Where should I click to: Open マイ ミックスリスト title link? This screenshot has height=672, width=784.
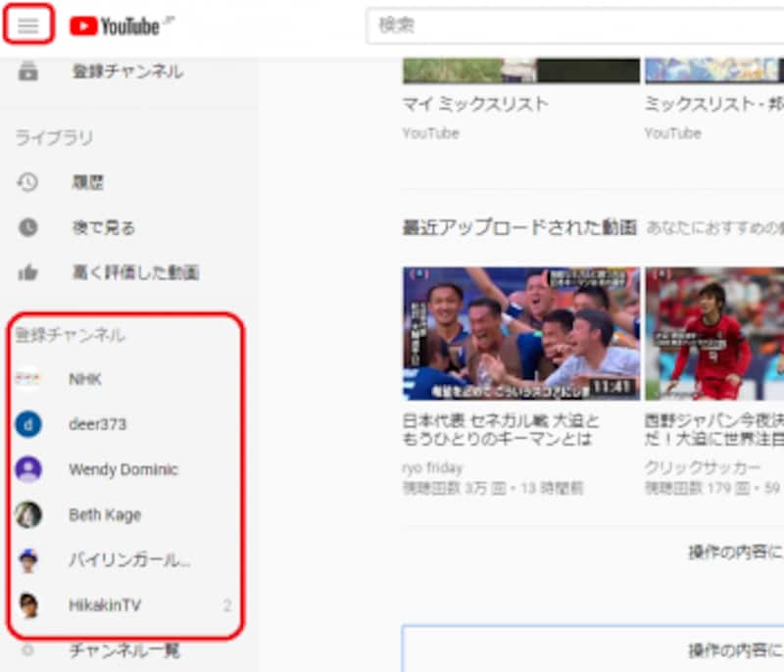pyautogui.click(x=475, y=105)
